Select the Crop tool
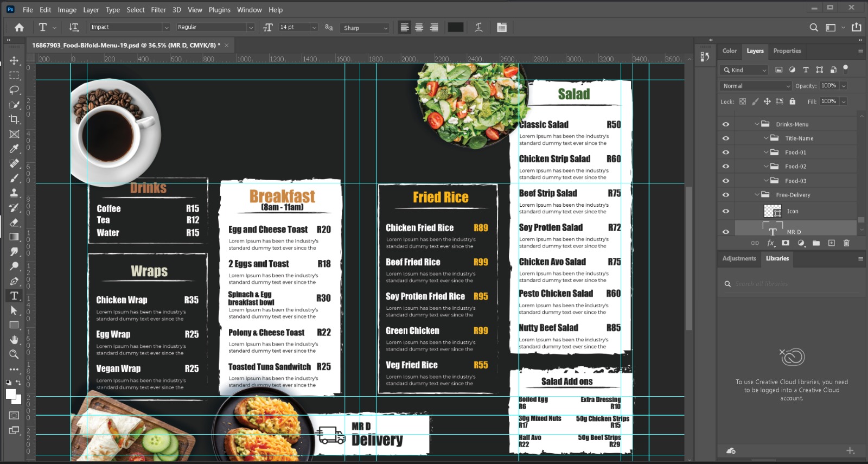This screenshot has width=868, height=464. click(14, 119)
